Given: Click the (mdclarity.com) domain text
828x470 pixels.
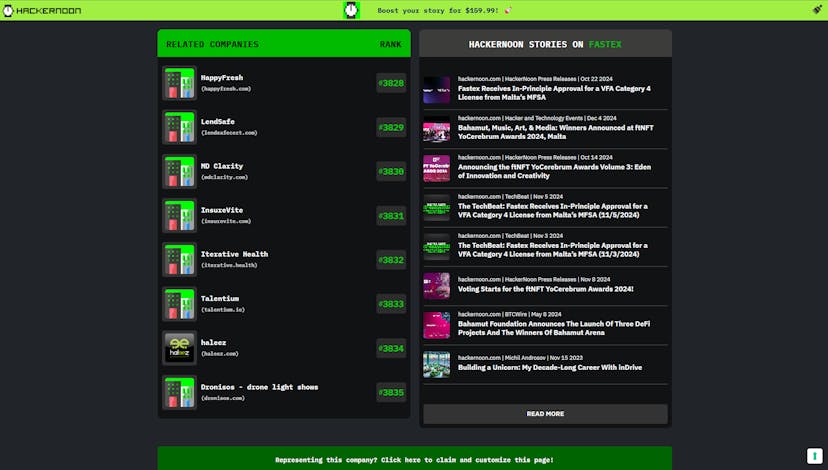Looking at the screenshot, I should (224, 177).
